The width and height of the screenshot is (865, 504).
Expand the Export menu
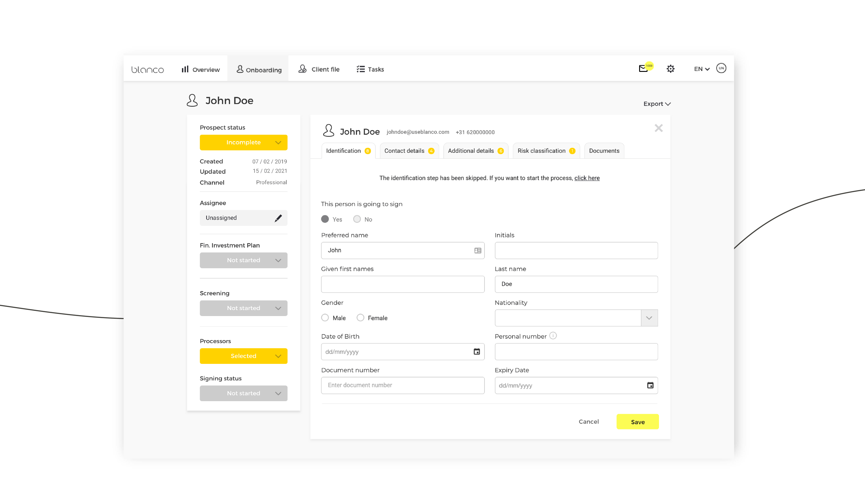(657, 104)
